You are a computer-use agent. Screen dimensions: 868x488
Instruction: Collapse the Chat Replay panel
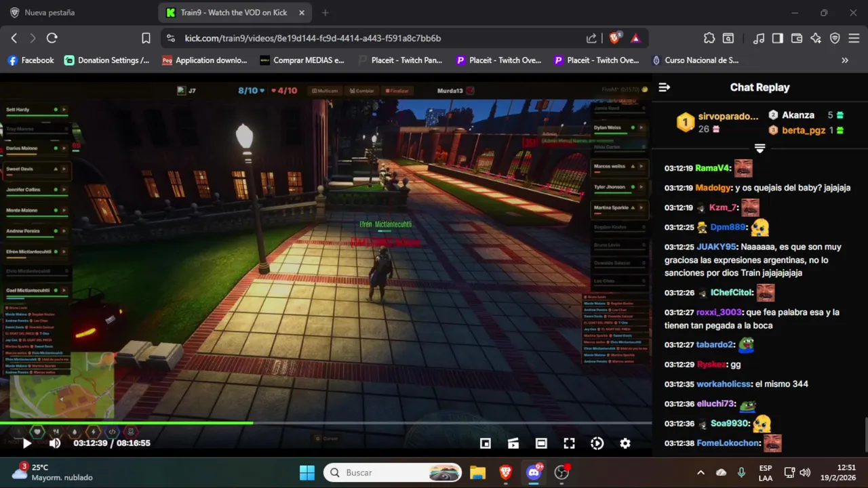click(665, 87)
